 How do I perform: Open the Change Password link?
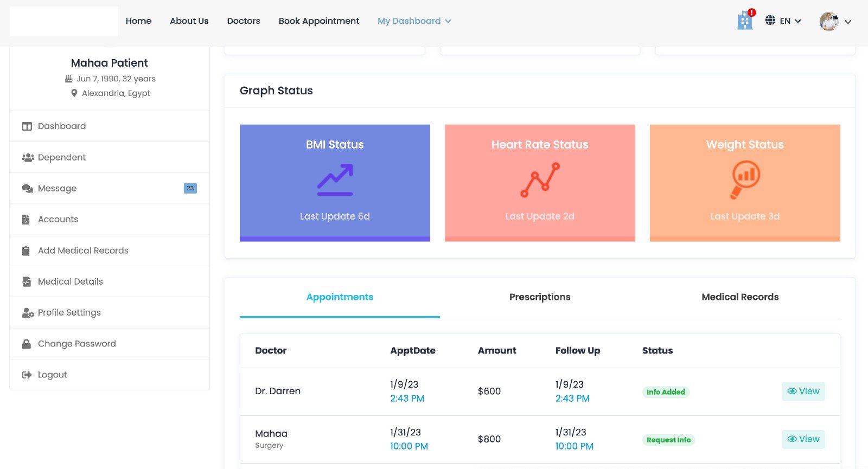110,344
